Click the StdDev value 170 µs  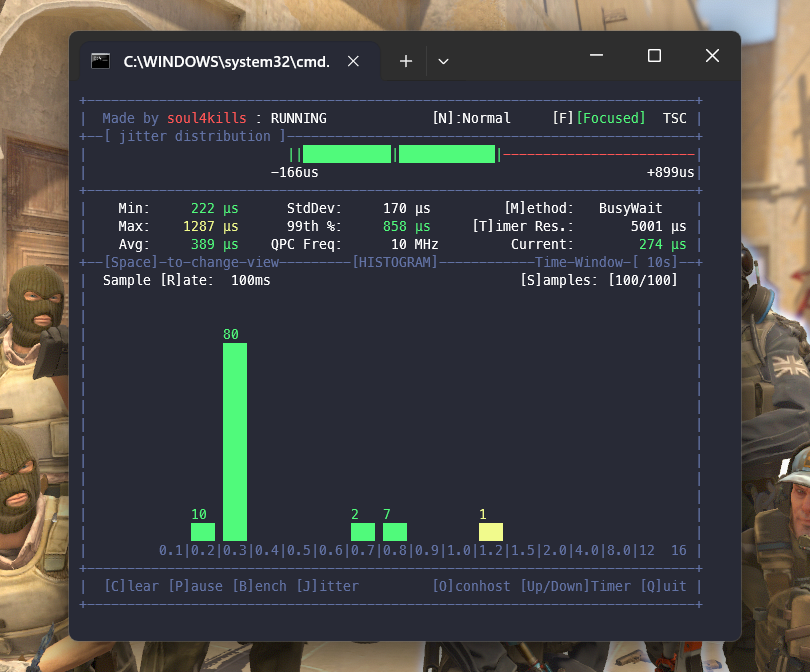407,208
